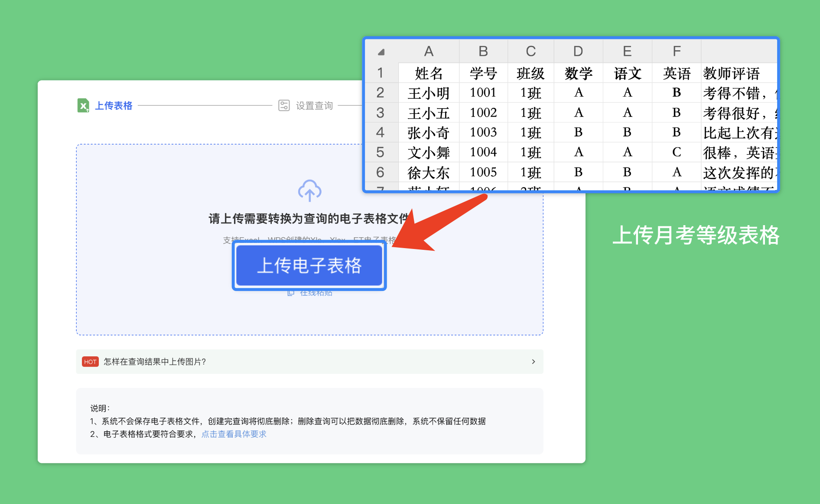Viewport: 820px width, 504px height.
Task: Click the cell 文小舞
Action: (x=429, y=152)
